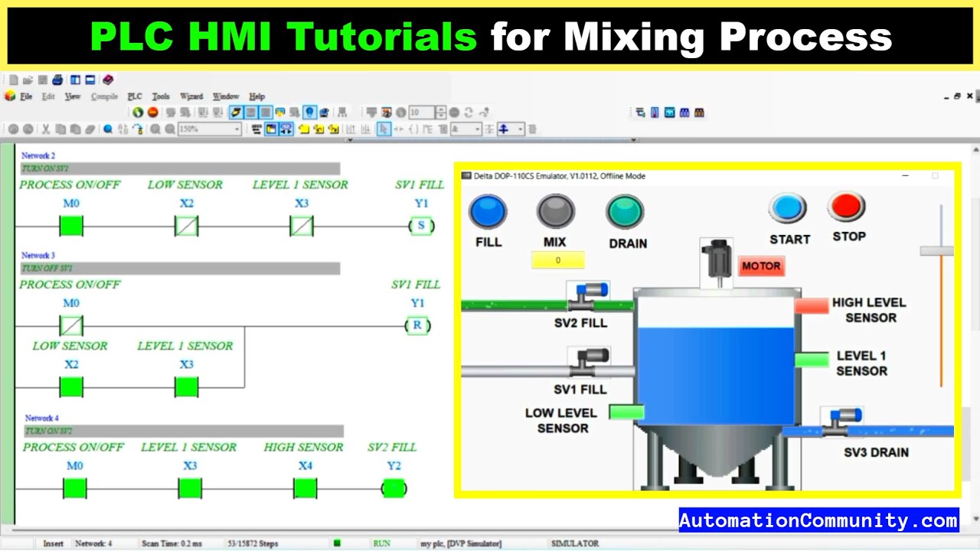
Task: Click the print icon in top toolbar
Action: coord(57,80)
